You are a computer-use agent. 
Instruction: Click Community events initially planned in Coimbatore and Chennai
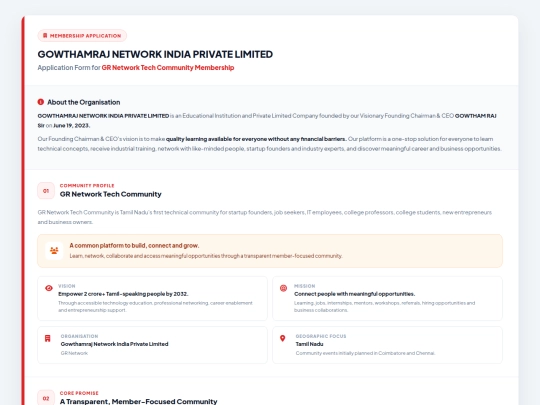coord(365,353)
